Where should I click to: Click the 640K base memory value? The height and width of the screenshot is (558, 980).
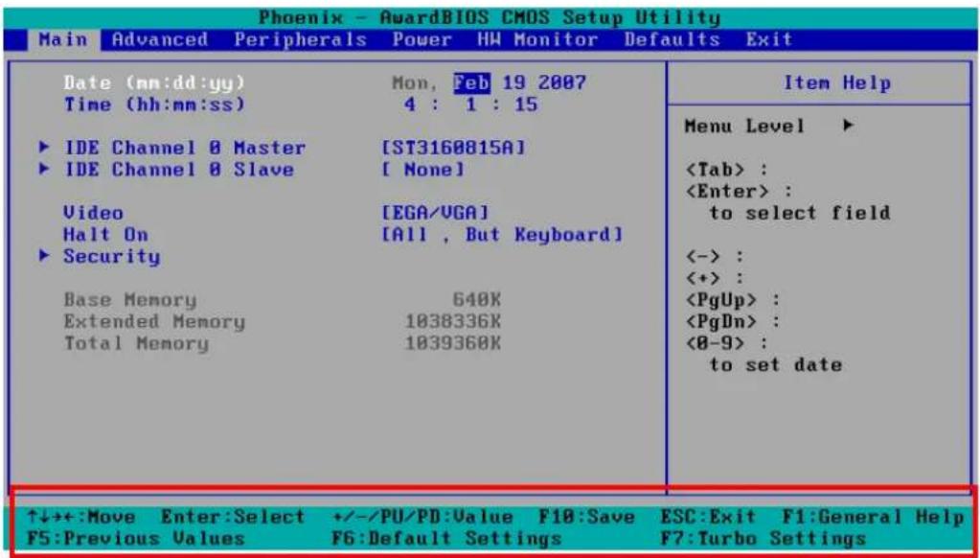pyautogui.click(x=477, y=300)
